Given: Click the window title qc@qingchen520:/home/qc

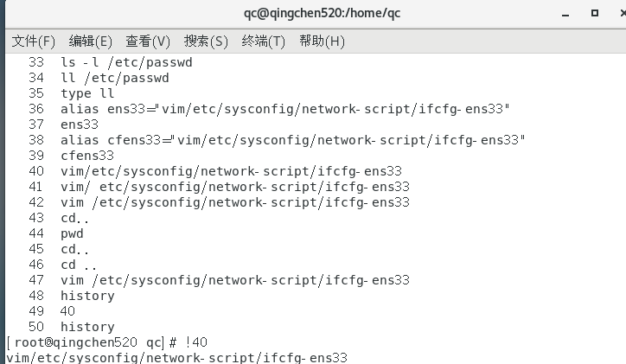Looking at the screenshot, I should pos(322,13).
